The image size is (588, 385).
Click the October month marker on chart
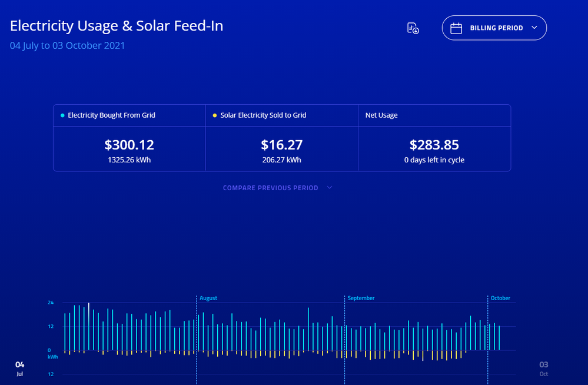coord(500,298)
